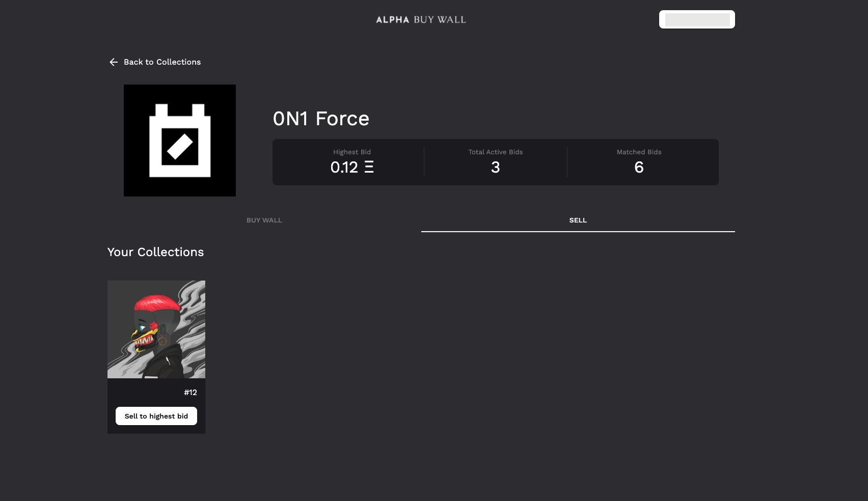
Task: Click the #12 token ID label
Action: click(x=191, y=393)
